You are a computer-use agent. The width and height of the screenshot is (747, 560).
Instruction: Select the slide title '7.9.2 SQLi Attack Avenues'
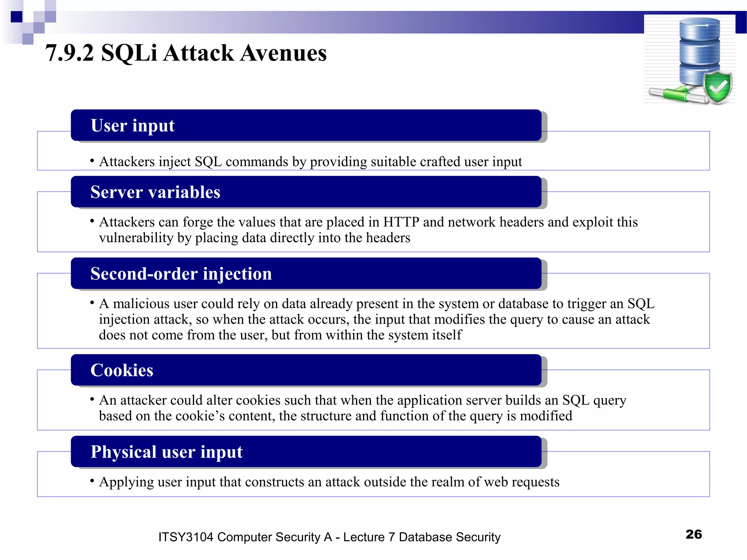pos(186,53)
